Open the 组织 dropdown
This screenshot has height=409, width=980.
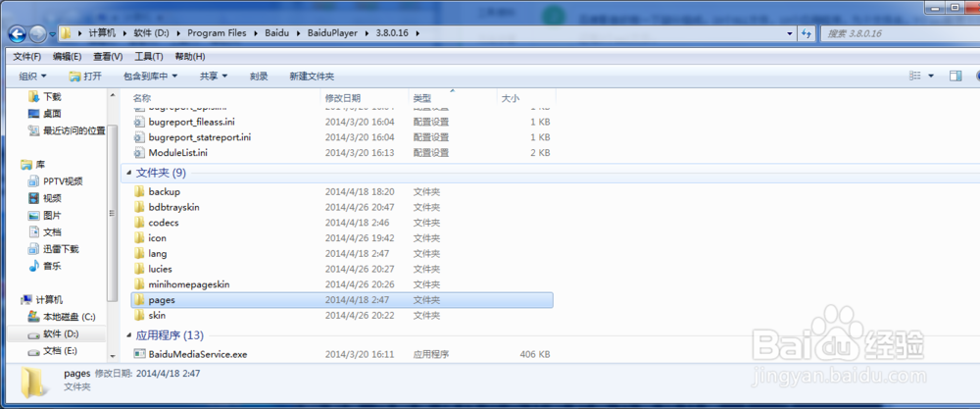pos(32,77)
